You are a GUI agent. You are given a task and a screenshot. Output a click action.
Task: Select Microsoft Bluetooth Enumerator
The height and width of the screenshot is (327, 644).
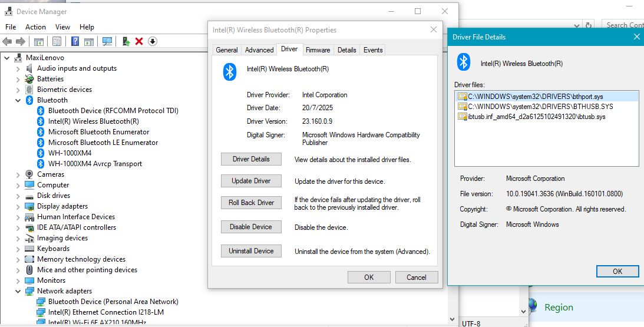coord(98,132)
